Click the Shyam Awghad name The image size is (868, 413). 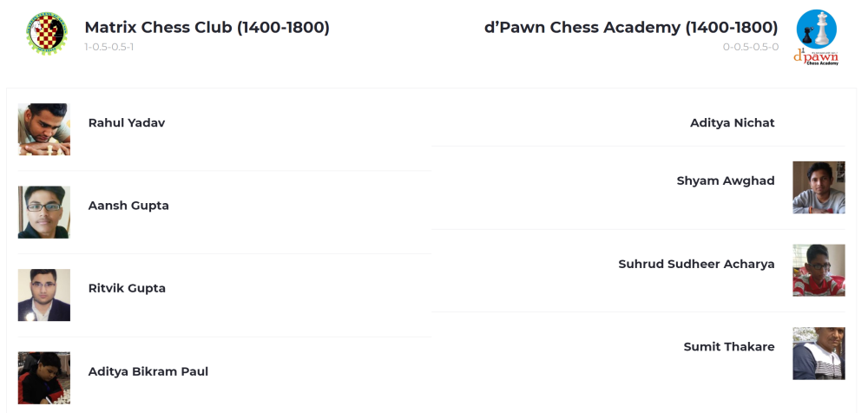(726, 181)
